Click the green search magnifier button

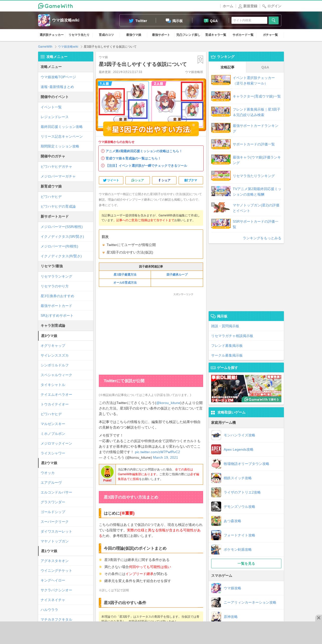tap(273, 20)
